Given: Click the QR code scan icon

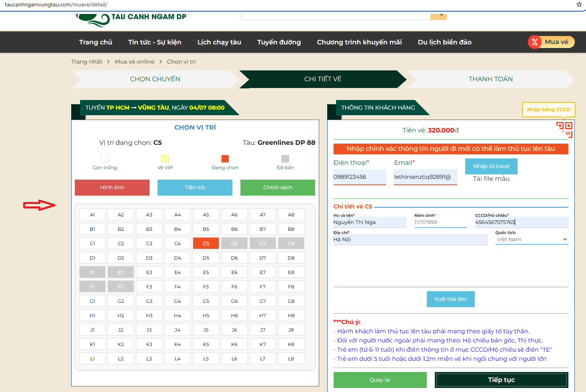Looking at the screenshot, I should (564, 130).
